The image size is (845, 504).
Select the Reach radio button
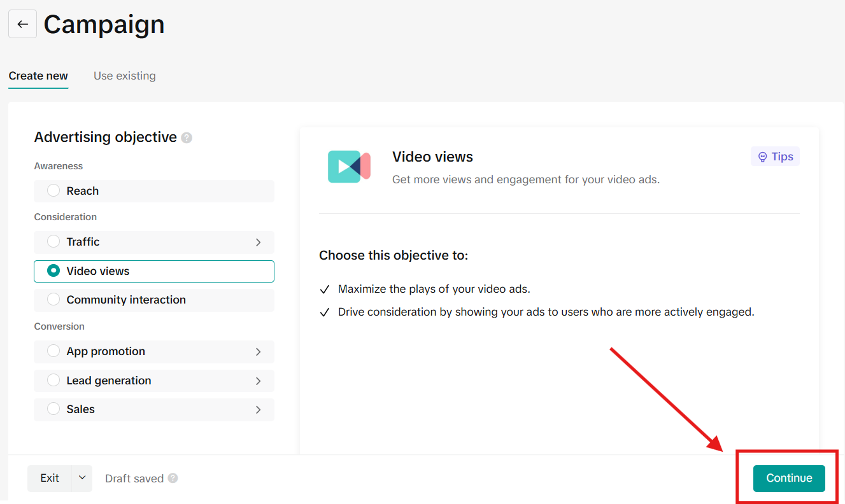pyautogui.click(x=53, y=191)
